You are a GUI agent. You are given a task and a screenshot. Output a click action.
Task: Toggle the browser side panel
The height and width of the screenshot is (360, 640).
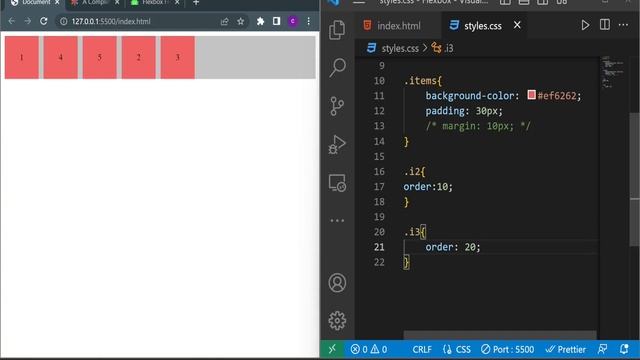(276, 21)
